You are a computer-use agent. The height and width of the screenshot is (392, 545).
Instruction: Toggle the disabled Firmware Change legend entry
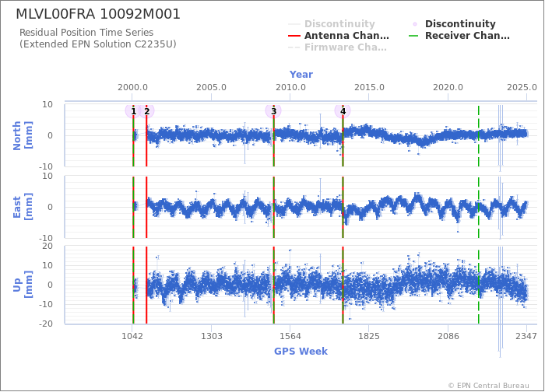tap(337, 47)
